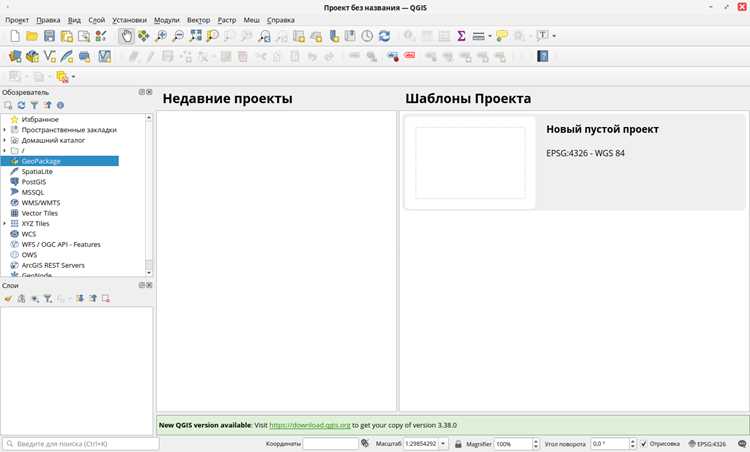
Task: Open the Вид menu
Action: pos(74,20)
